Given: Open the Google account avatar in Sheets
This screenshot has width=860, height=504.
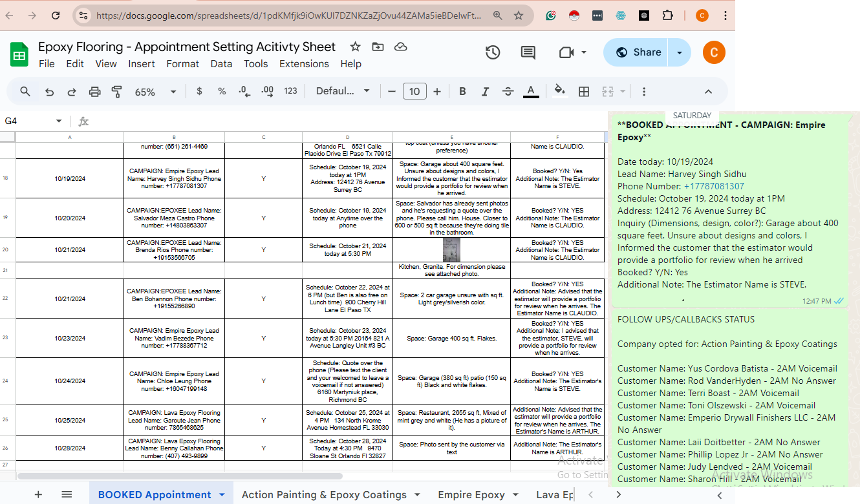Looking at the screenshot, I should (x=714, y=52).
